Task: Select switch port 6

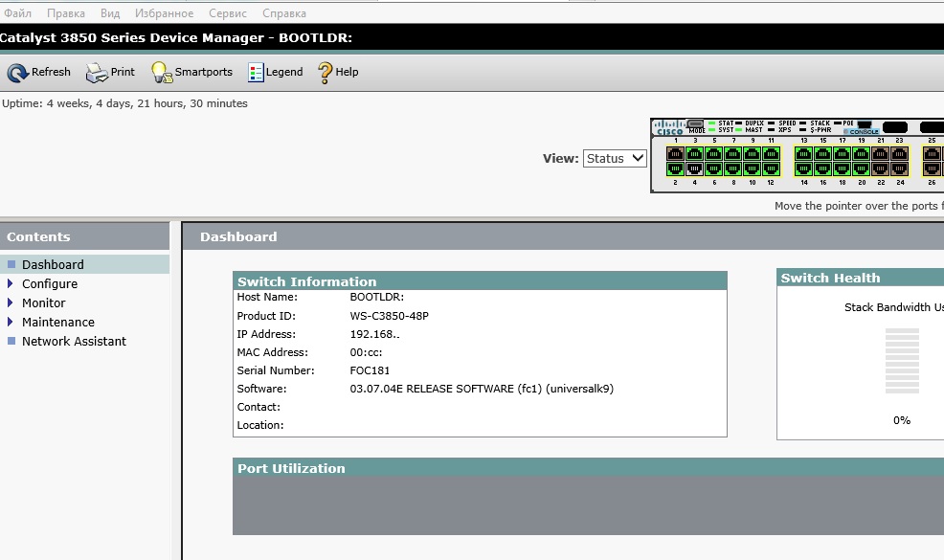Action: pos(714,169)
